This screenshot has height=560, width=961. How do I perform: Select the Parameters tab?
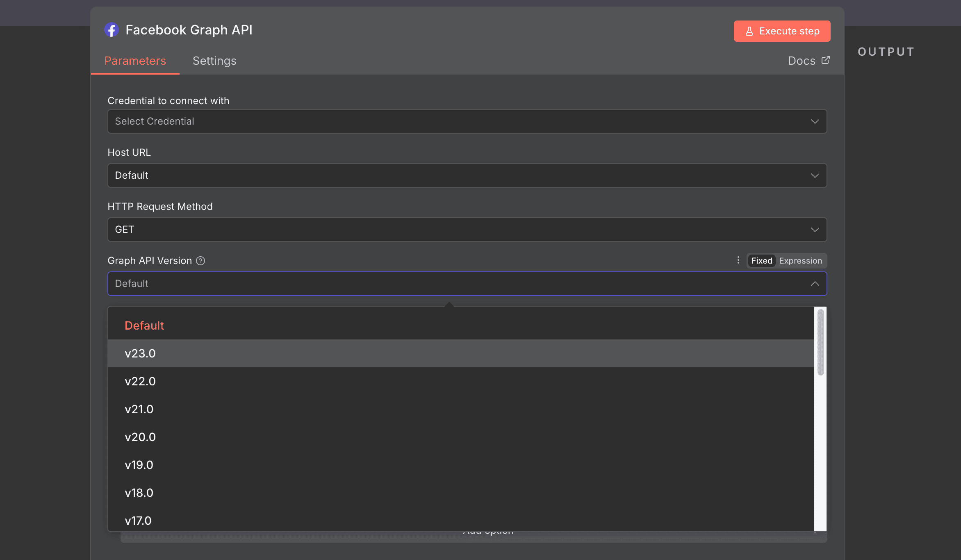click(136, 61)
